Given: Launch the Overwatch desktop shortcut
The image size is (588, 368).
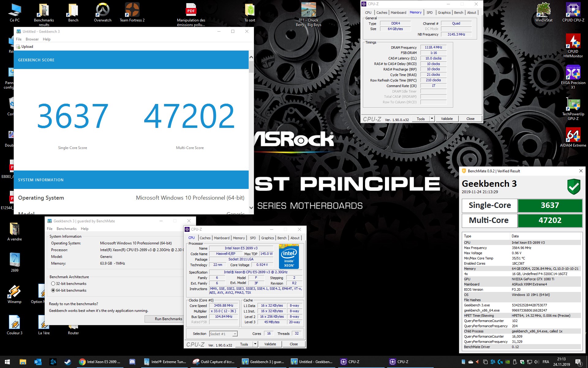Looking at the screenshot, I should coord(103,13).
